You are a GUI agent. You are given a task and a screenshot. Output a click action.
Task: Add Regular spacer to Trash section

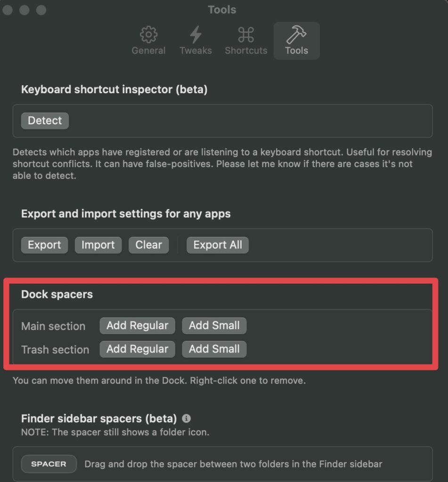[x=137, y=349]
